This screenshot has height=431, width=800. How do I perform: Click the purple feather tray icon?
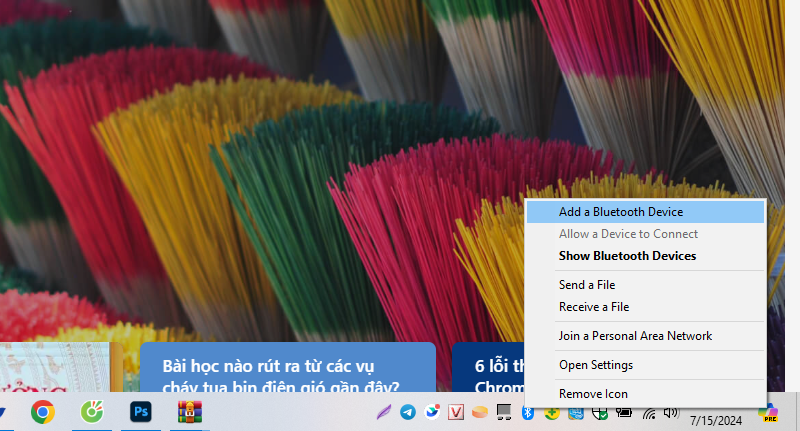click(x=384, y=412)
